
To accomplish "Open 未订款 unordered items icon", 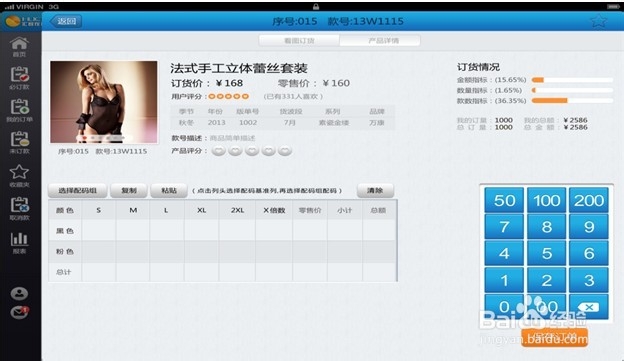I will pyautogui.click(x=19, y=142).
